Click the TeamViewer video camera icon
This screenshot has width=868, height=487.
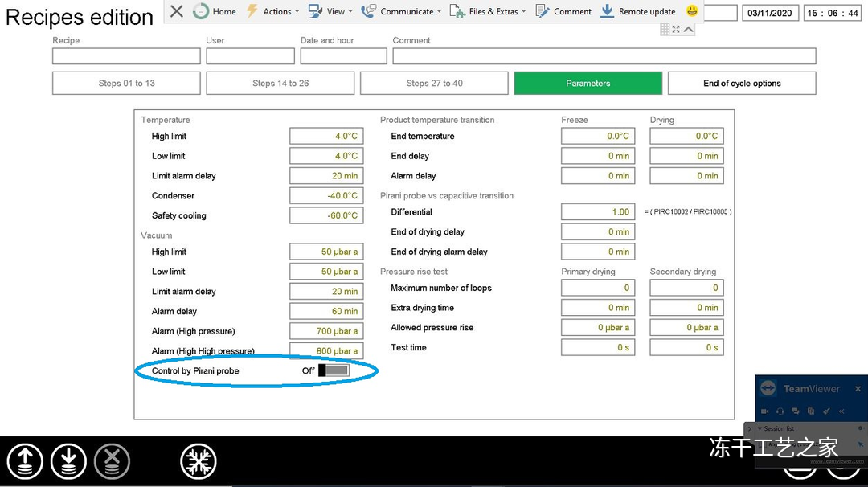[x=764, y=411]
